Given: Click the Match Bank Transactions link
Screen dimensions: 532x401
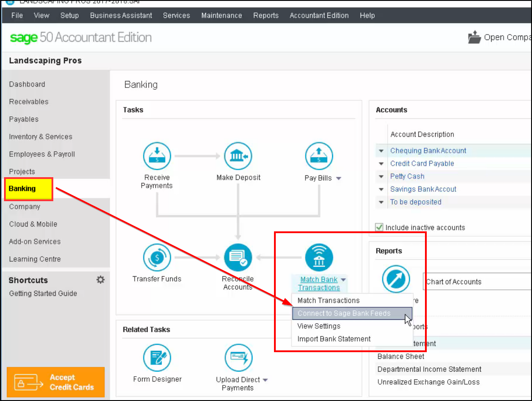Looking at the screenshot, I should pos(319,284).
